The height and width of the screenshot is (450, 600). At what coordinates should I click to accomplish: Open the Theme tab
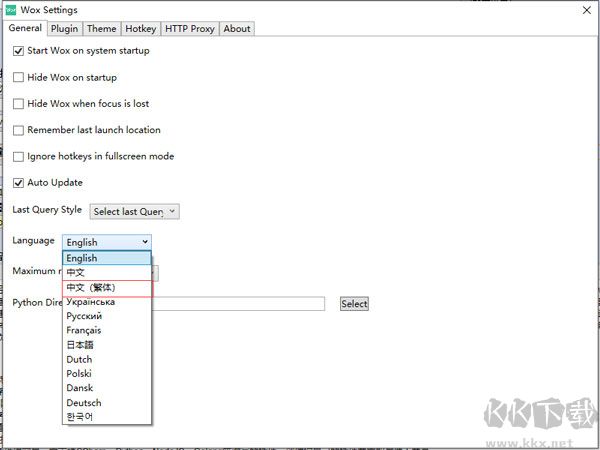point(101,29)
